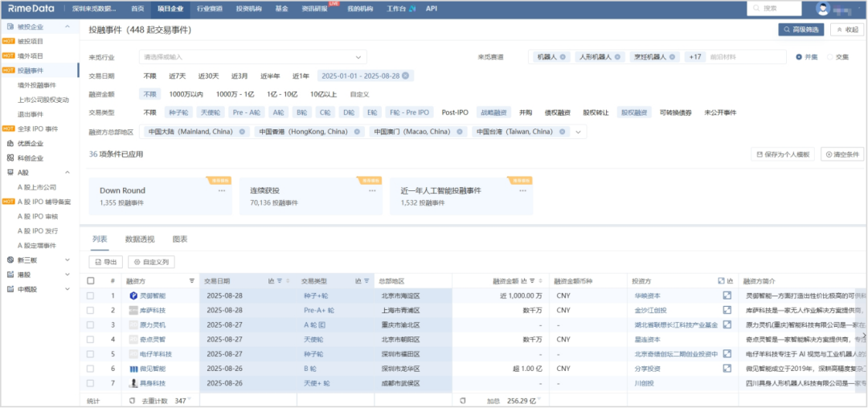Image resolution: width=868 pixels, height=408 pixels.
Task: Open the Down Round card's more-options menu
Action: coord(222,190)
